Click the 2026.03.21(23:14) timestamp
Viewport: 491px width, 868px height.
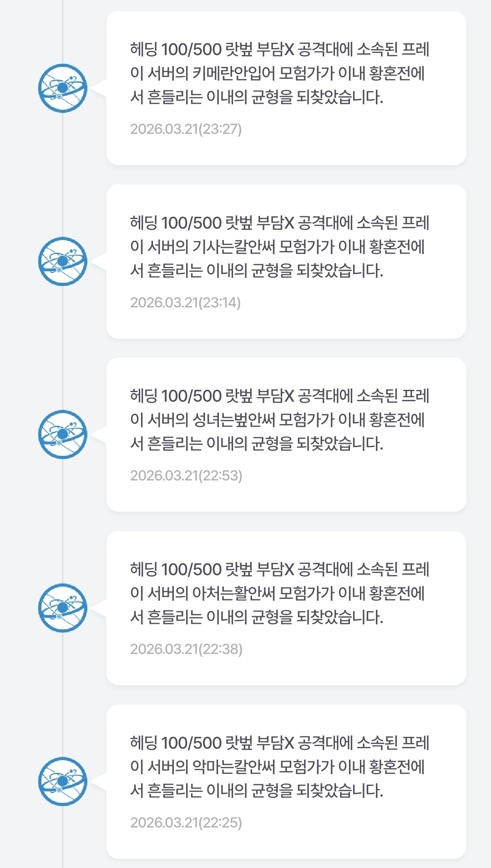pos(185,303)
